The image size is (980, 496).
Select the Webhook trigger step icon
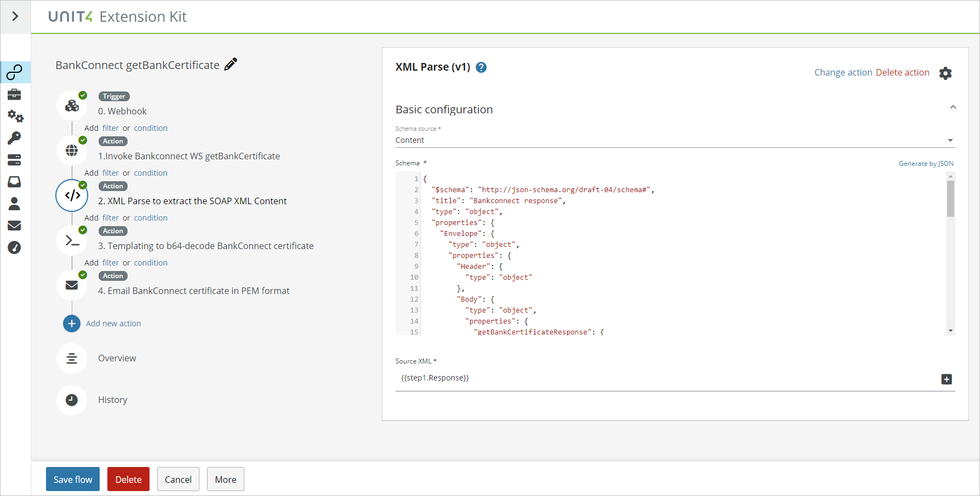click(72, 106)
